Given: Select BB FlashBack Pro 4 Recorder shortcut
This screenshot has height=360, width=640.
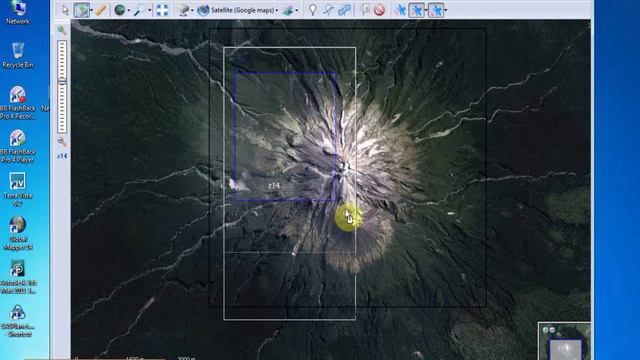Looking at the screenshot, I should pyautogui.click(x=18, y=103).
